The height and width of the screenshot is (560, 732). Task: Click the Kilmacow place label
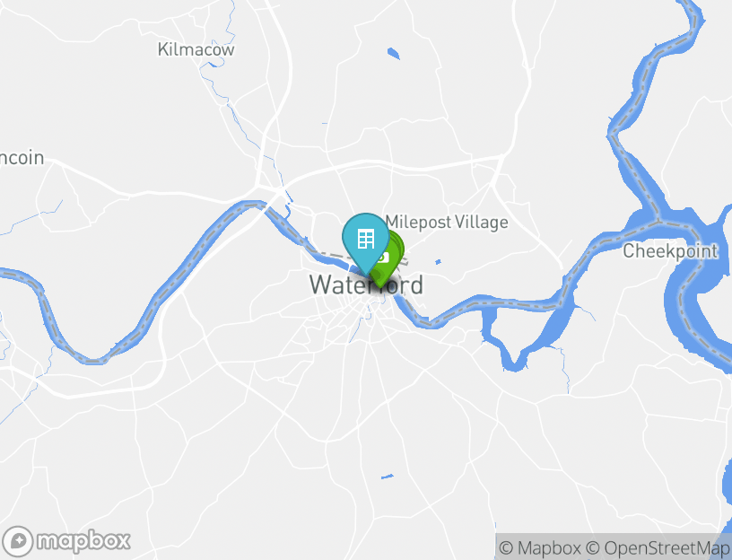(x=196, y=49)
